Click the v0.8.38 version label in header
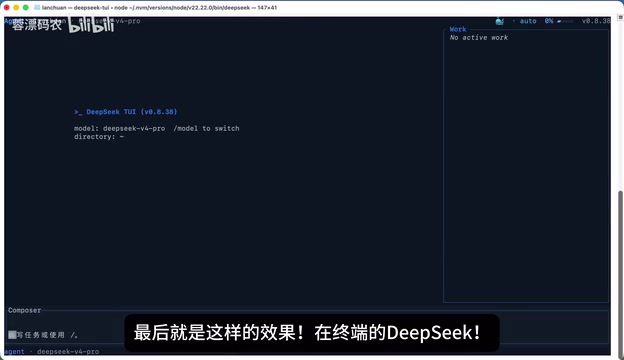The width and height of the screenshot is (624, 360). click(596, 21)
